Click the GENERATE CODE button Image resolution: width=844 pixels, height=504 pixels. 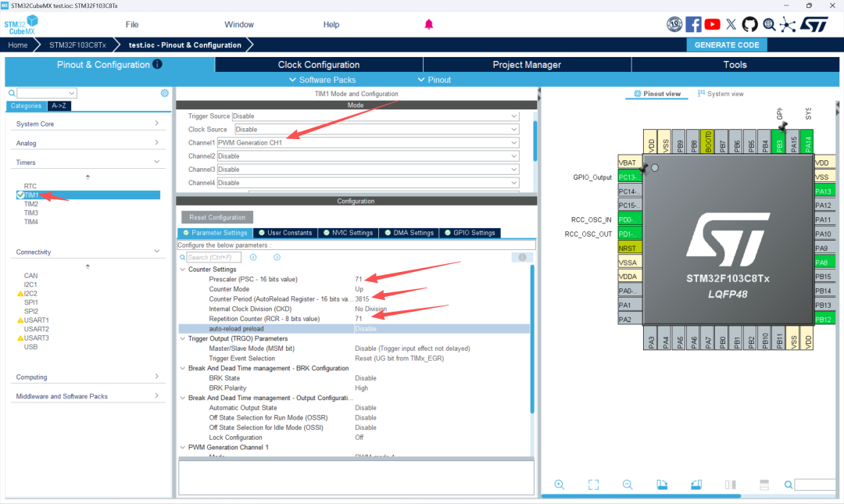coord(727,45)
